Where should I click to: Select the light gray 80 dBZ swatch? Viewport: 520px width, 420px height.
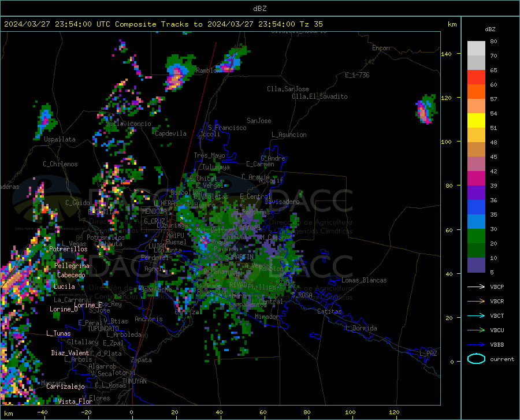476,49
